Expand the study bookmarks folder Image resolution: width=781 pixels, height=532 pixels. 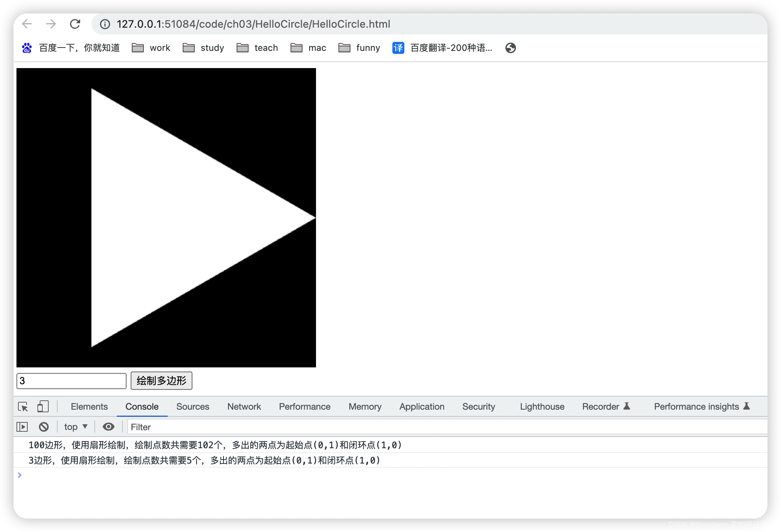[x=204, y=48]
